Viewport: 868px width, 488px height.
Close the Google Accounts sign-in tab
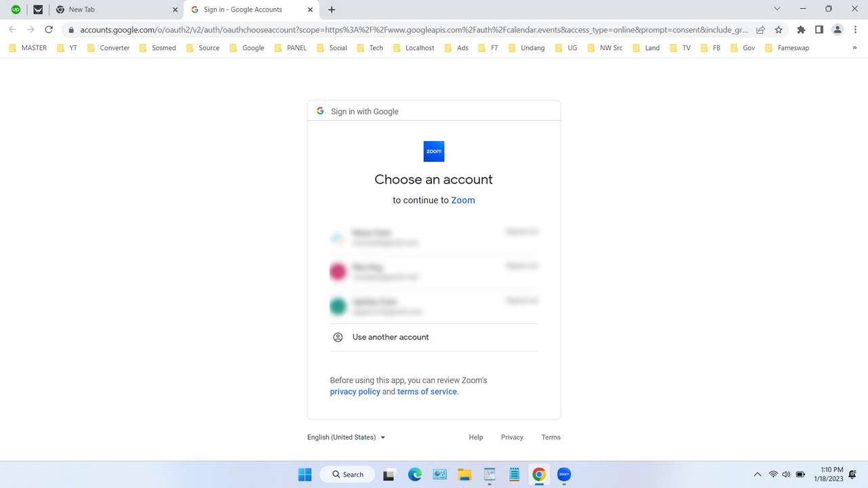311,9
